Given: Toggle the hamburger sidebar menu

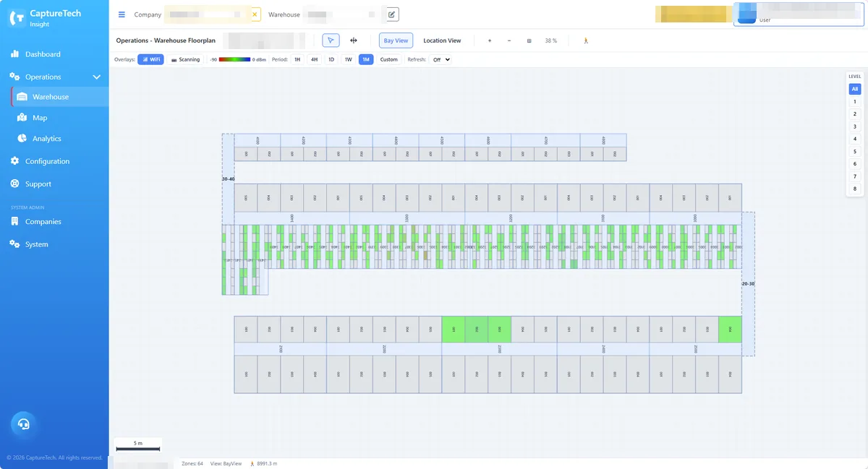Looking at the screenshot, I should (x=122, y=14).
